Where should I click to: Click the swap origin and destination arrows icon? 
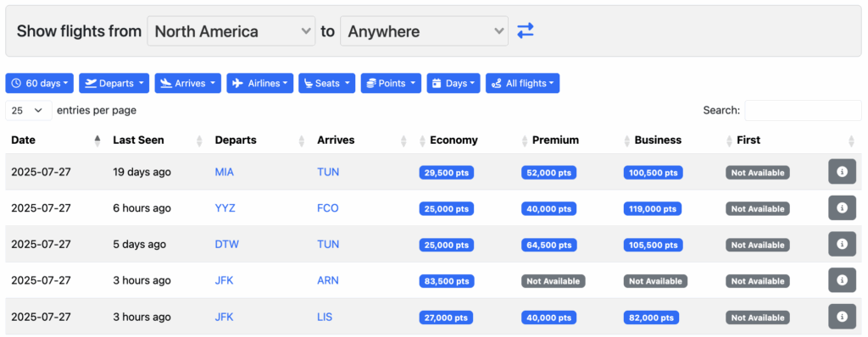525,31
